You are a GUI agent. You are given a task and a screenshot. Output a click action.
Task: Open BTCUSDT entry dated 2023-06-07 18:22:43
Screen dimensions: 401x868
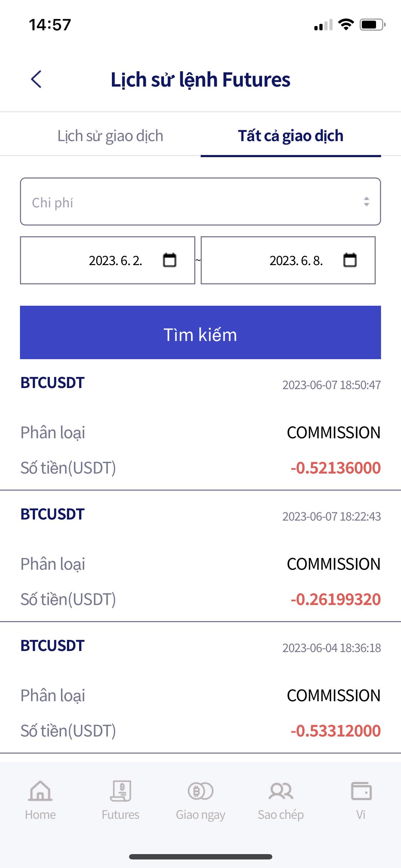pyautogui.click(x=200, y=556)
